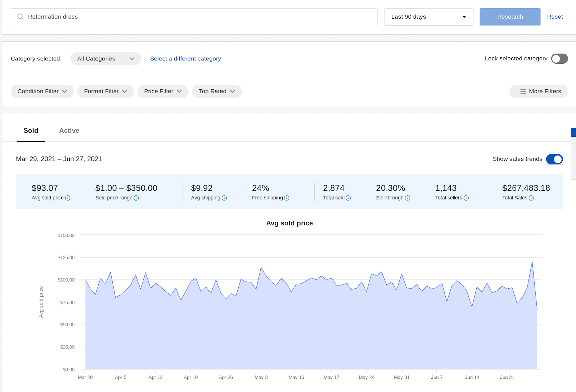The width and height of the screenshot is (576, 392).
Task: Open the Last 90 days dropdown
Action: coord(429,17)
